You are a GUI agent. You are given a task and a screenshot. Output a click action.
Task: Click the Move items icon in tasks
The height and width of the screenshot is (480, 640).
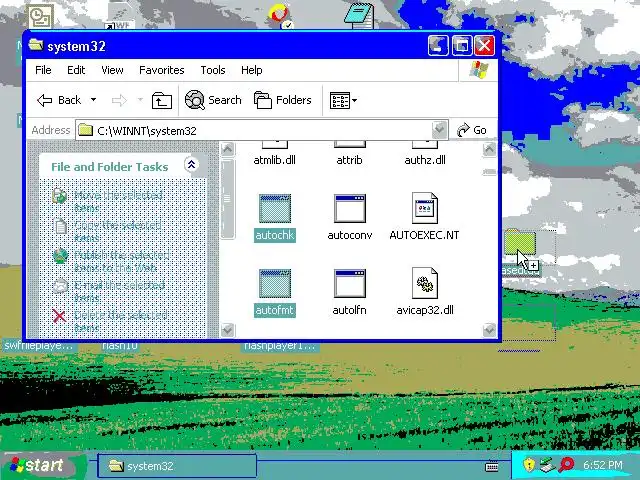pos(60,196)
